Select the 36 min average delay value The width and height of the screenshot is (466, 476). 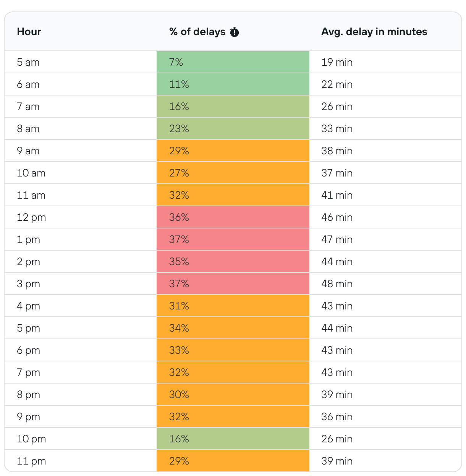(x=337, y=417)
